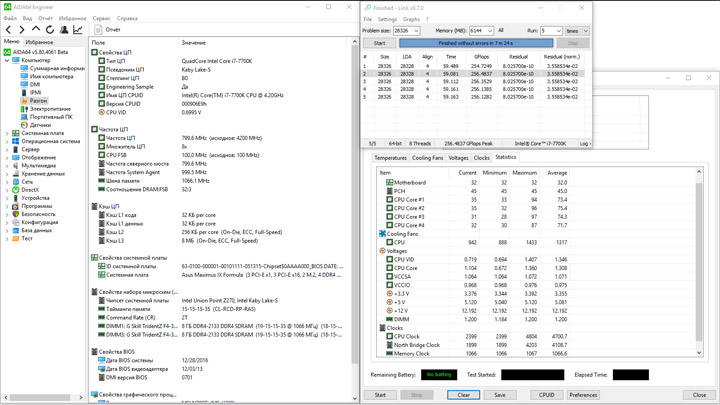Click the statistics list vertical scrollbar
The width and height of the screenshot is (720, 405).
click(x=699, y=260)
